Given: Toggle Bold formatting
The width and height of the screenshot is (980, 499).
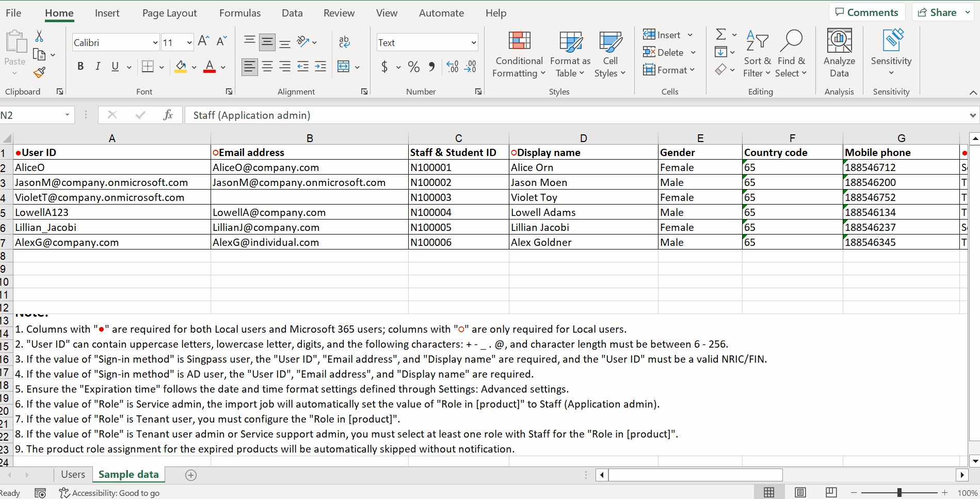Looking at the screenshot, I should (x=81, y=67).
